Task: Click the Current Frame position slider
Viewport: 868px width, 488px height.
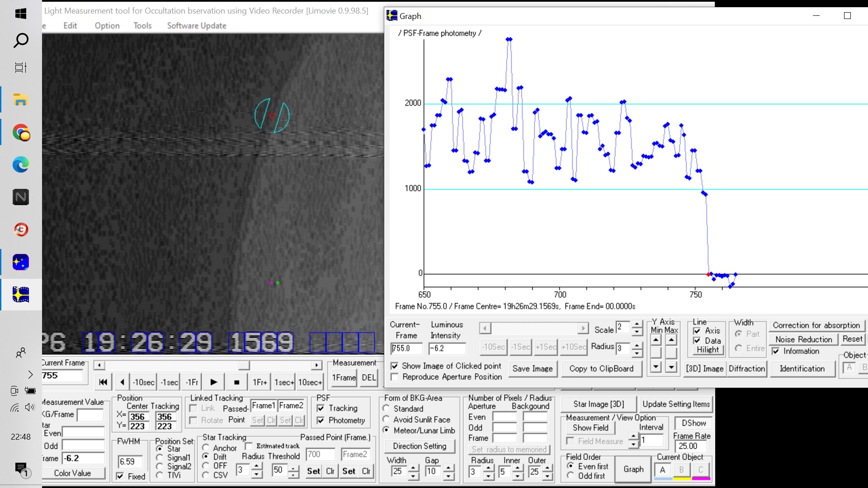Action: click(244, 365)
